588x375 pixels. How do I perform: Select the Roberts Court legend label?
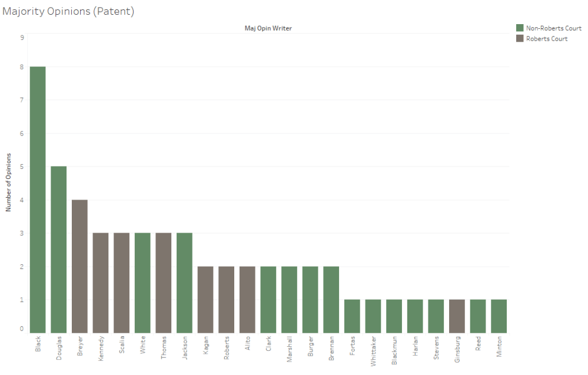point(547,38)
